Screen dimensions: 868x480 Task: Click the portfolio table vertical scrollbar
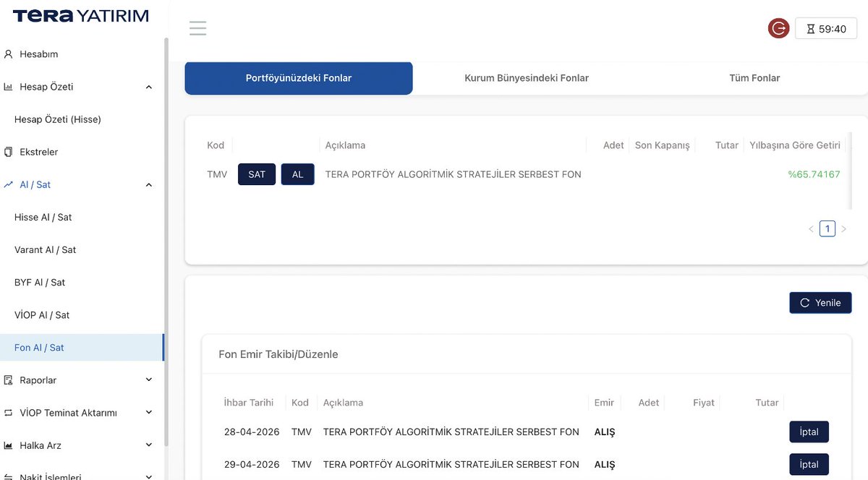coord(851,171)
